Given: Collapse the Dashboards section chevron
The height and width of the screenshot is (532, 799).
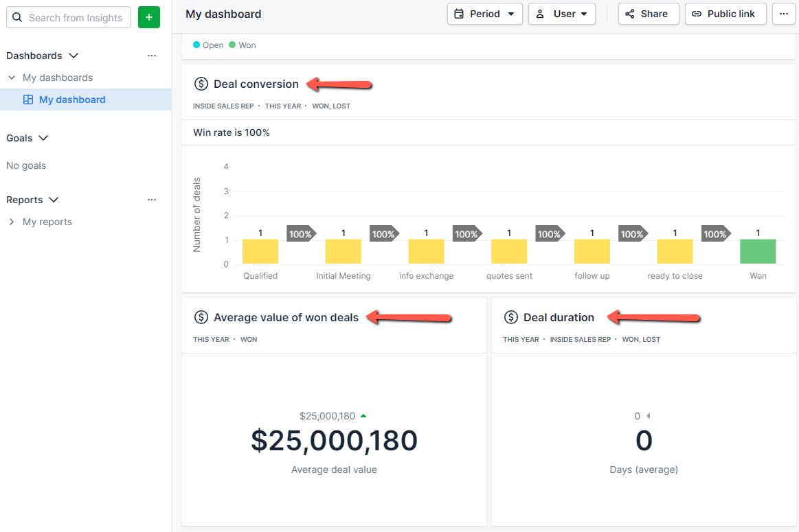Looking at the screenshot, I should [74, 56].
